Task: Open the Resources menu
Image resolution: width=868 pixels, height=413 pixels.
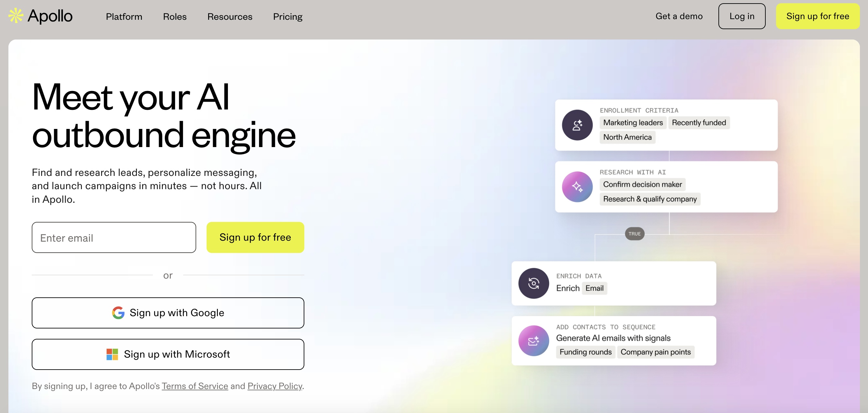Action: coord(230,17)
